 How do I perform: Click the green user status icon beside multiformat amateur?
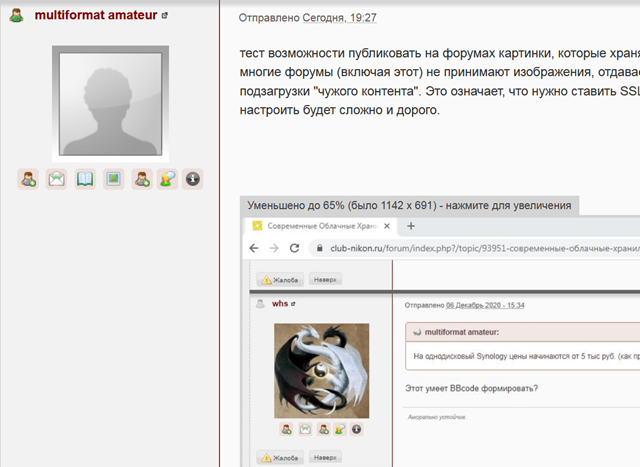pyautogui.click(x=16, y=16)
